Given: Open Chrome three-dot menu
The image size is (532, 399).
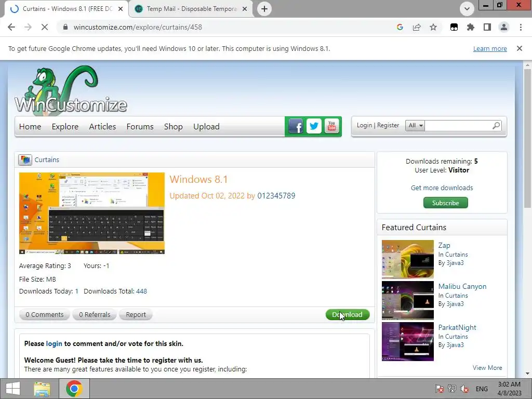Looking at the screenshot, I should (x=521, y=27).
